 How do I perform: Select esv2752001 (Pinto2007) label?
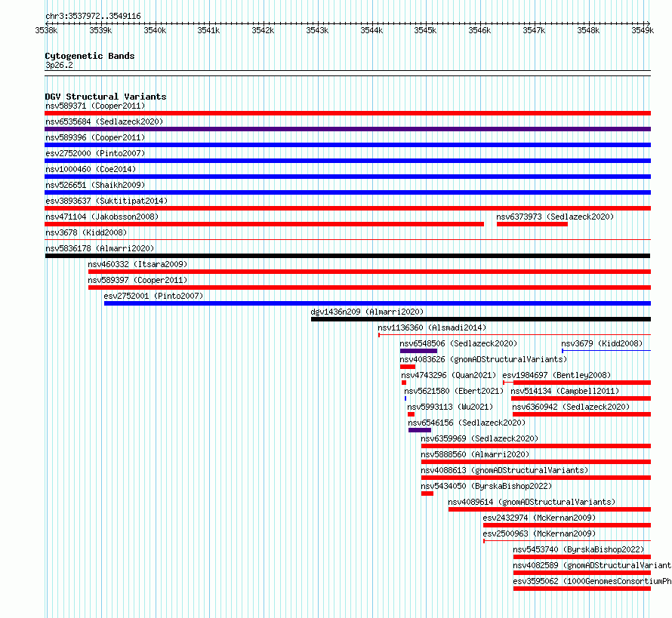153,296
